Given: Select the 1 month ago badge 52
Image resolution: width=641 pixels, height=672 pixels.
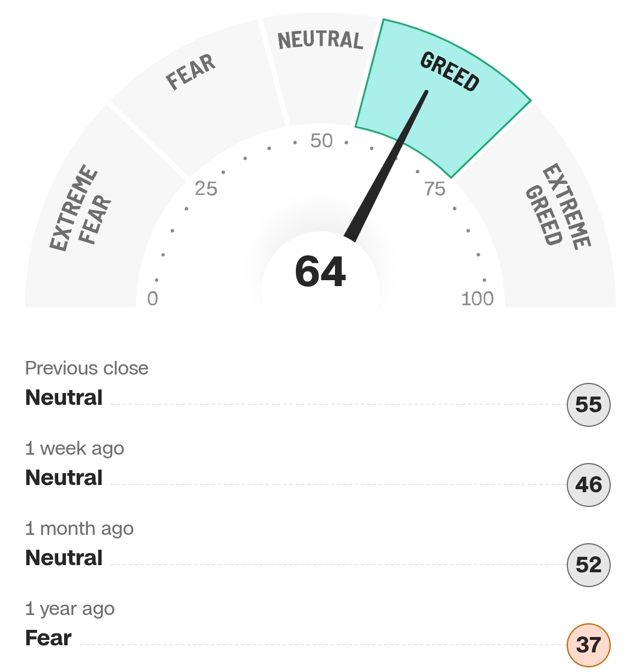Looking at the screenshot, I should click(x=588, y=565).
